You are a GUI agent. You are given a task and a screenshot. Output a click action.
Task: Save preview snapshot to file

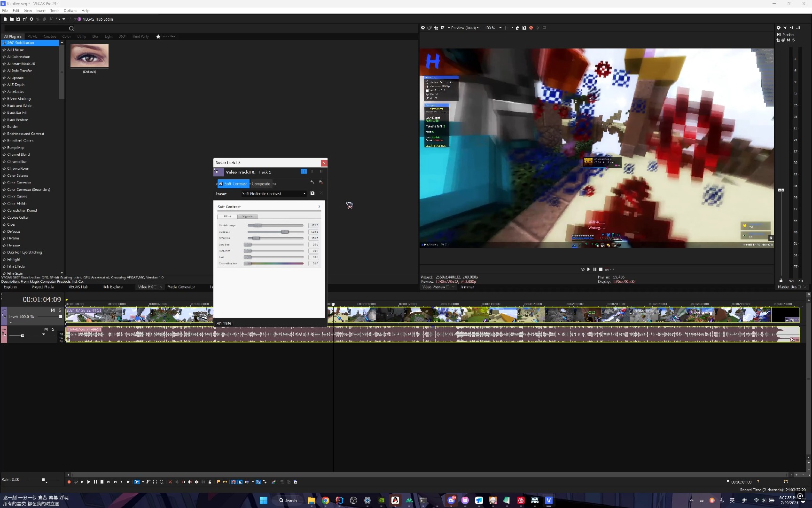tap(524, 28)
